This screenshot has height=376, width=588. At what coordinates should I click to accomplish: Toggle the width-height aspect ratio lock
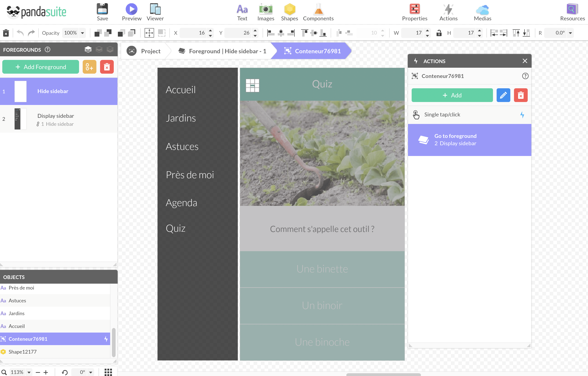coord(439,33)
